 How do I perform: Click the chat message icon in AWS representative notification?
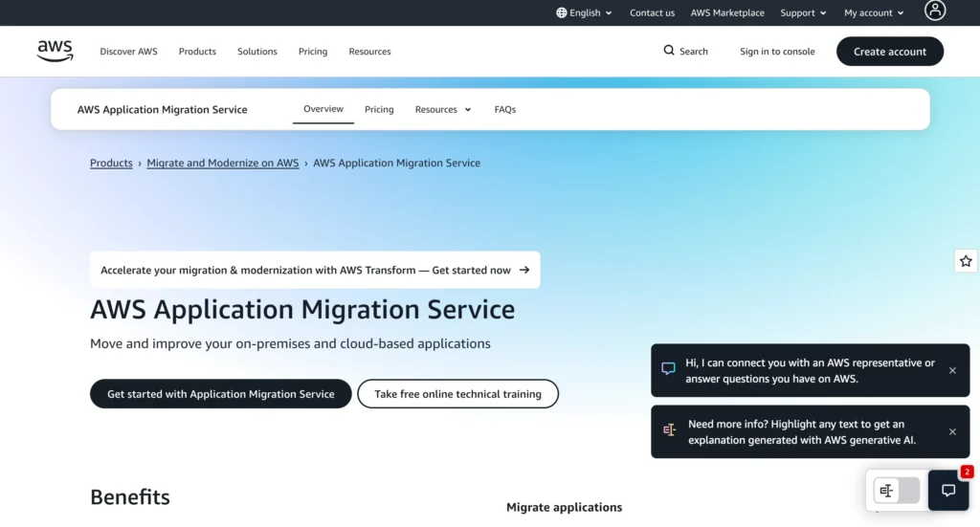[668, 368]
